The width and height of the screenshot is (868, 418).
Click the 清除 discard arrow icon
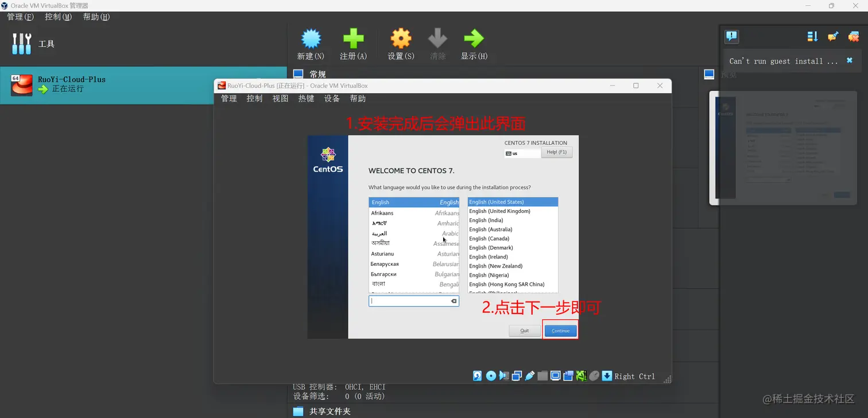coord(437,39)
